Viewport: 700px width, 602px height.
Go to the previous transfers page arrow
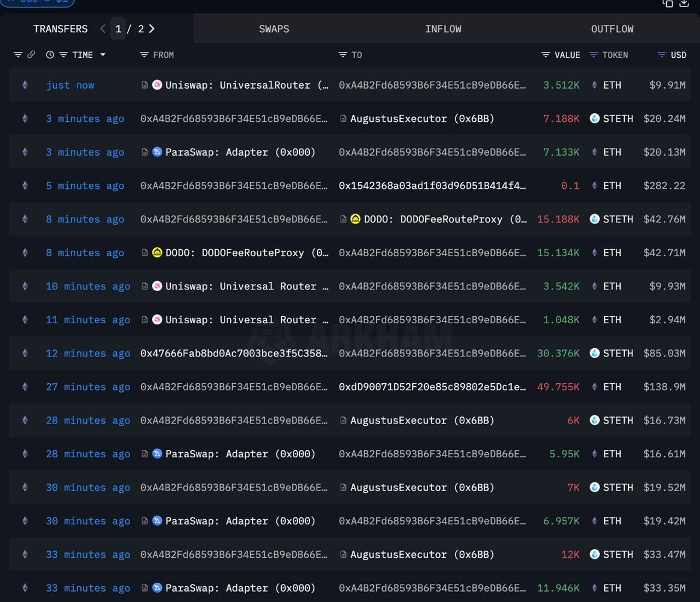(x=103, y=29)
